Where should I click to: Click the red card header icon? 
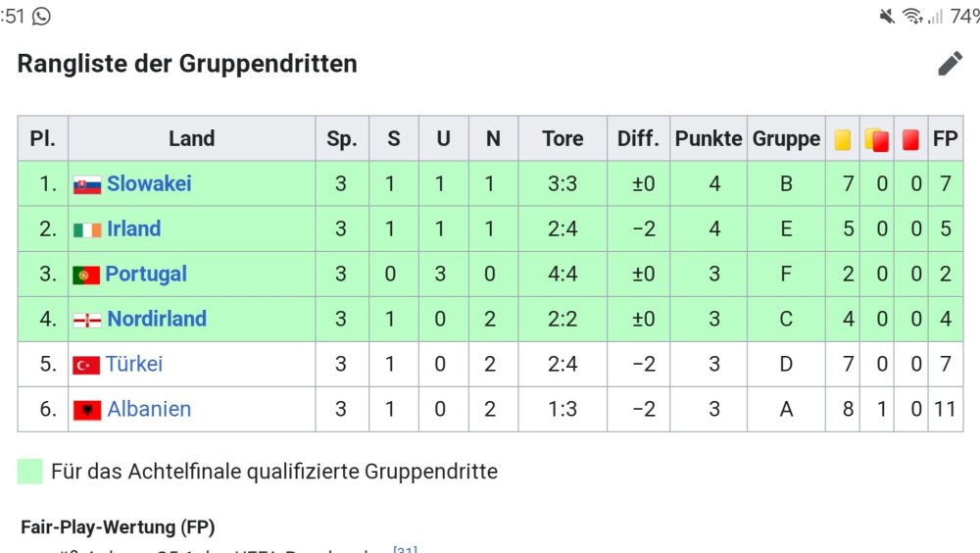point(910,139)
